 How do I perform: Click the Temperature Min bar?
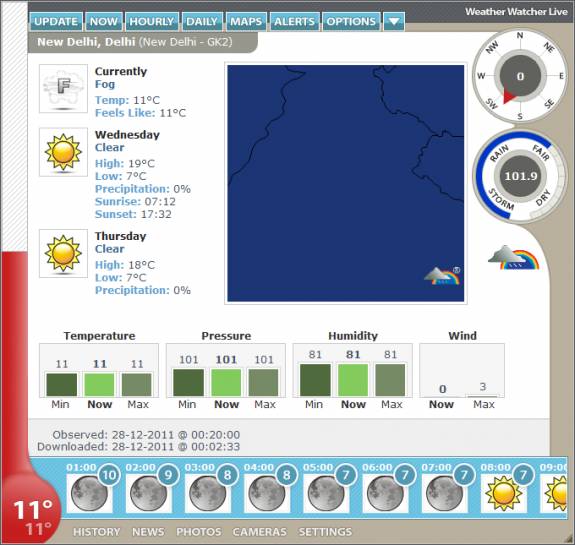tap(62, 384)
